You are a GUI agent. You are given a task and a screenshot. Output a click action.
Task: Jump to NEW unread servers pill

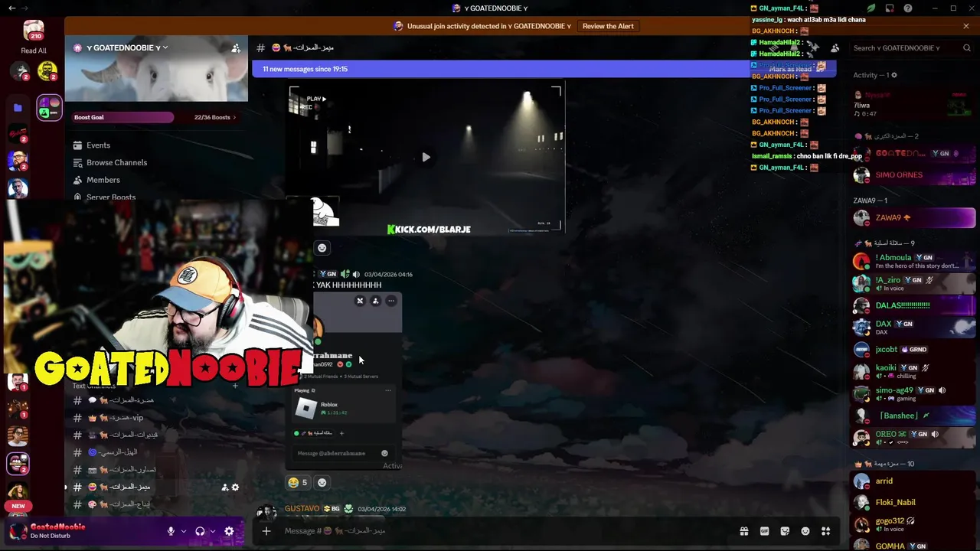(18, 506)
